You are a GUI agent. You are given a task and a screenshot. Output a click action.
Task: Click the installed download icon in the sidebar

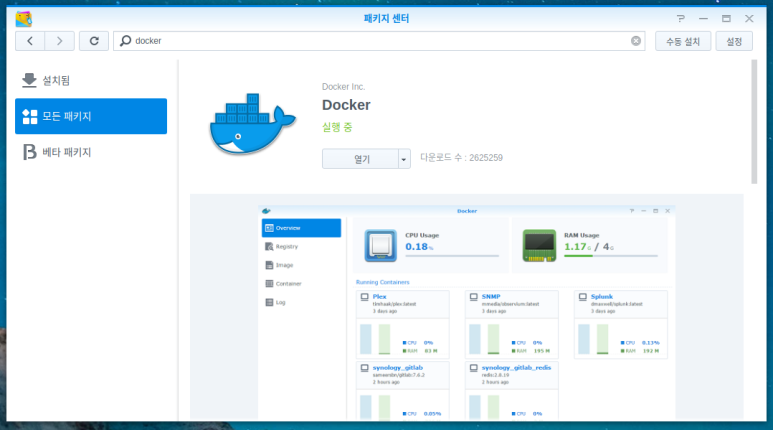30,80
